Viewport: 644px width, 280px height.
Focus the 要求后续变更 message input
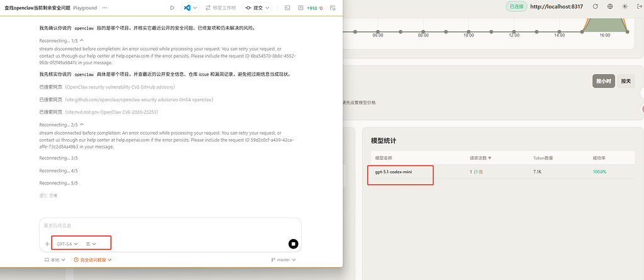tap(170, 226)
